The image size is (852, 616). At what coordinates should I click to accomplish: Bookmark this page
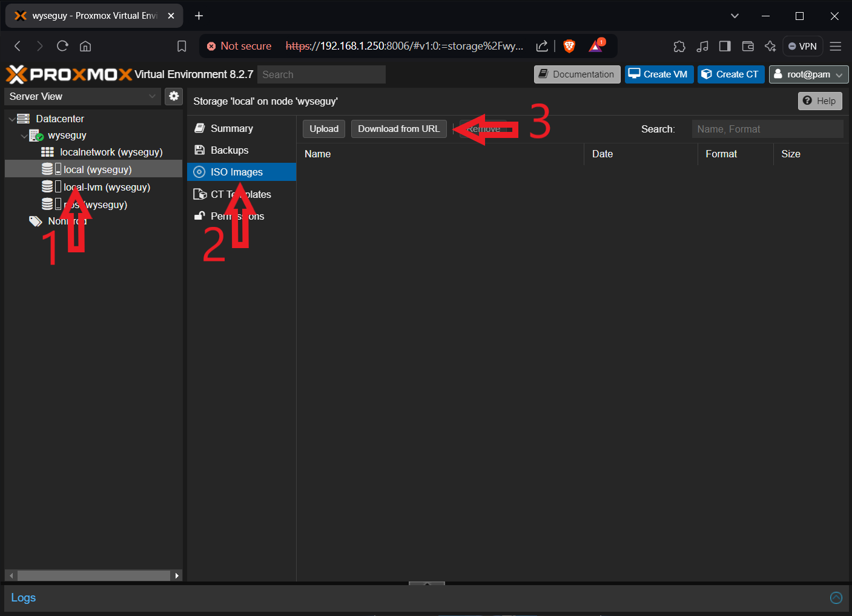point(182,46)
